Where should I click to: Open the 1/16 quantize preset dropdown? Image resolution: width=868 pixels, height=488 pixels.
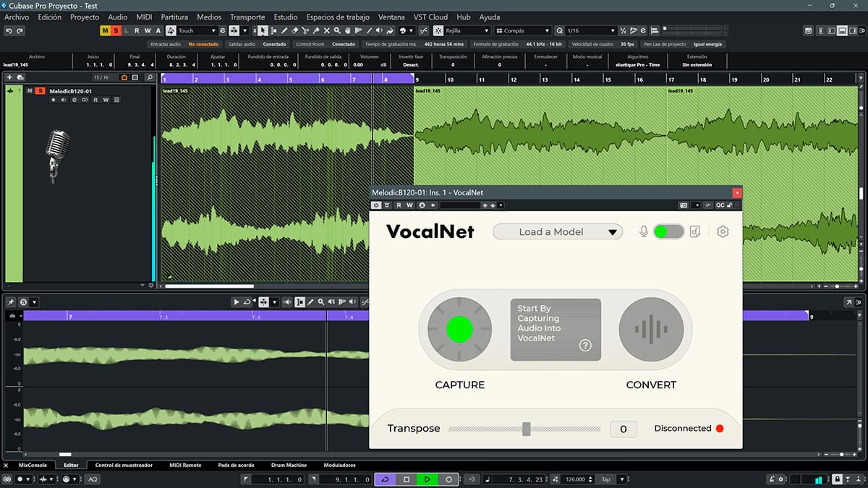(591, 31)
